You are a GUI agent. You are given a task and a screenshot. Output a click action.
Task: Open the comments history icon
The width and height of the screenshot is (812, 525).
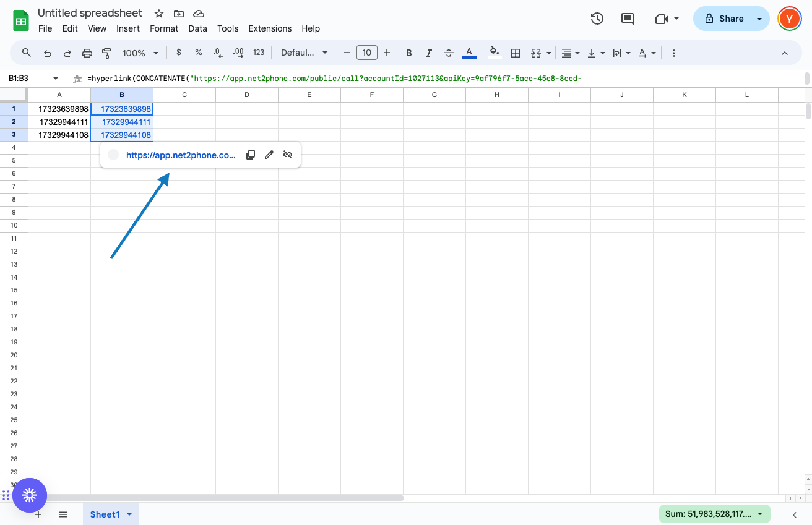(628, 19)
